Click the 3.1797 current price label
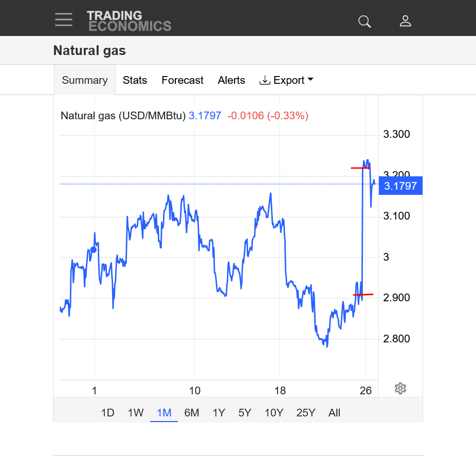Viewport: 476px width, 456px height. (x=400, y=186)
